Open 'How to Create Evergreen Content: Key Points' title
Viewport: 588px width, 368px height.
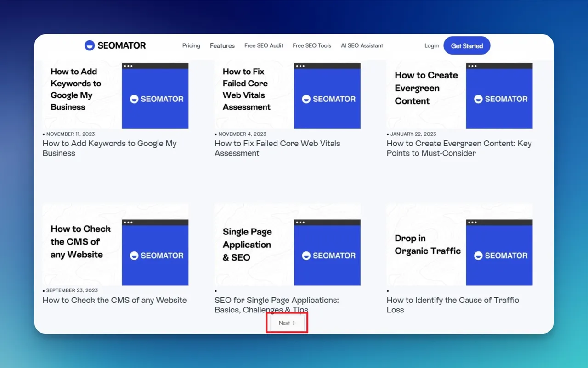point(459,148)
